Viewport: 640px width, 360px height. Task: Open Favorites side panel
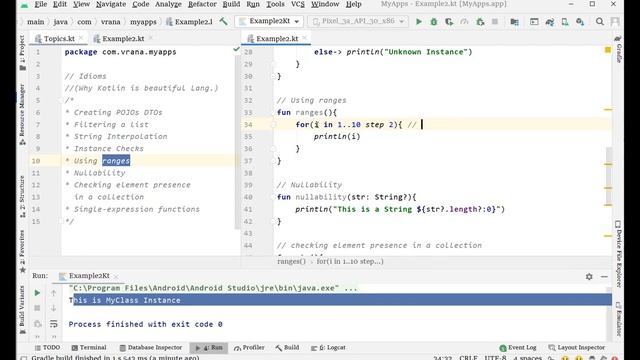click(x=22, y=251)
